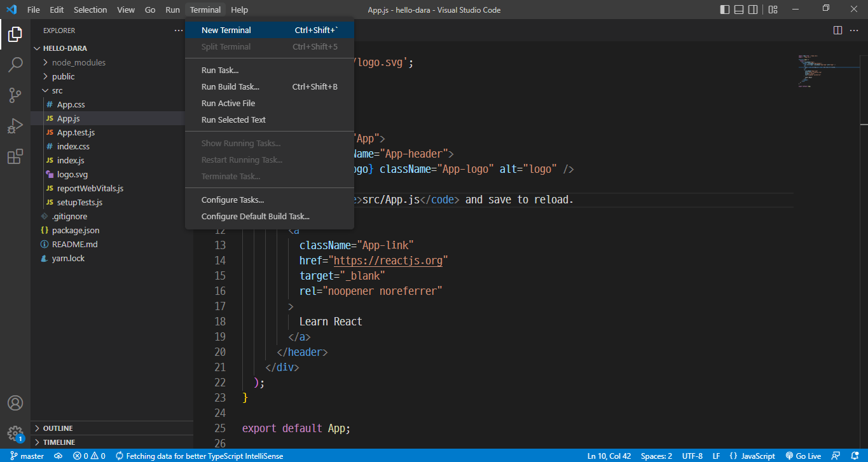Click Go Live in status bar
The width and height of the screenshot is (868, 462).
coord(803,456)
